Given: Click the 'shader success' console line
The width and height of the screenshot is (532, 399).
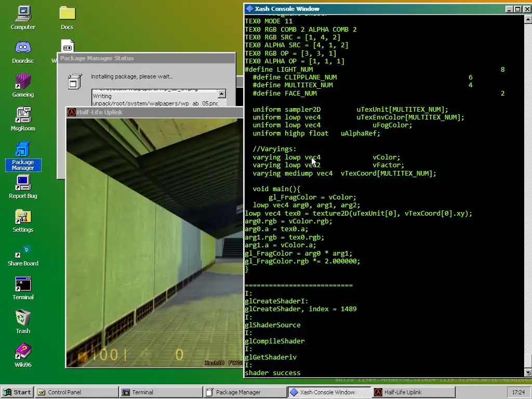Looking at the screenshot, I should pyautogui.click(x=272, y=373).
